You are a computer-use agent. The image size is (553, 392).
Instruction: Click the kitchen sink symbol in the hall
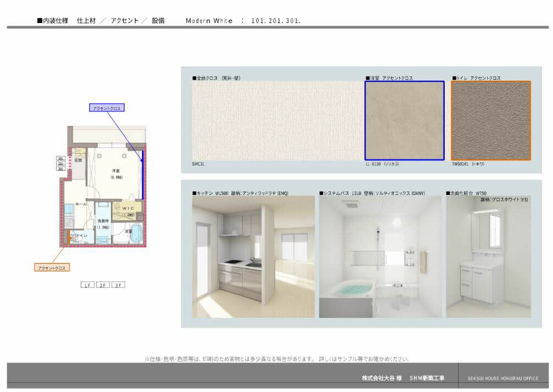click(x=68, y=209)
